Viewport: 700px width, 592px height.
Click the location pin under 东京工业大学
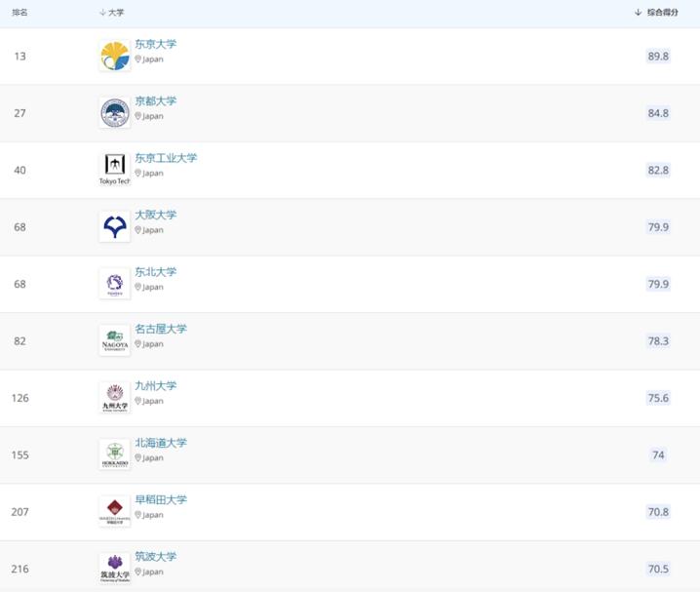(x=137, y=173)
